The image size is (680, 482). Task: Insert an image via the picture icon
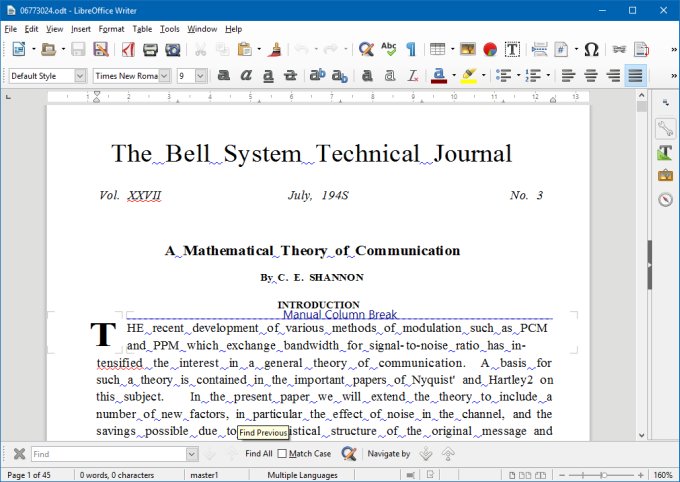point(468,49)
